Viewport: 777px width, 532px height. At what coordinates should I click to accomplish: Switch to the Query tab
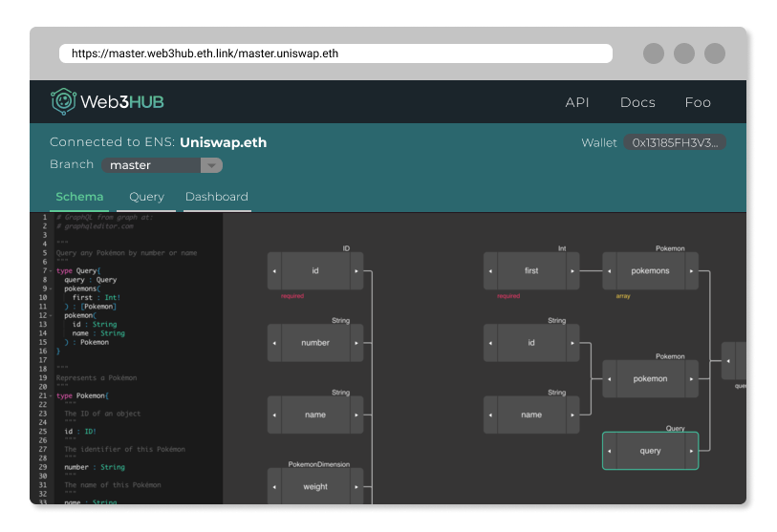[x=146, y=197]
